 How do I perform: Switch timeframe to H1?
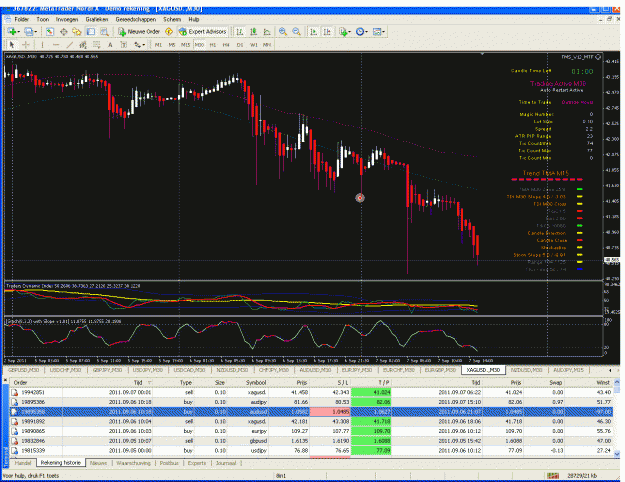[x=213, y=45]
